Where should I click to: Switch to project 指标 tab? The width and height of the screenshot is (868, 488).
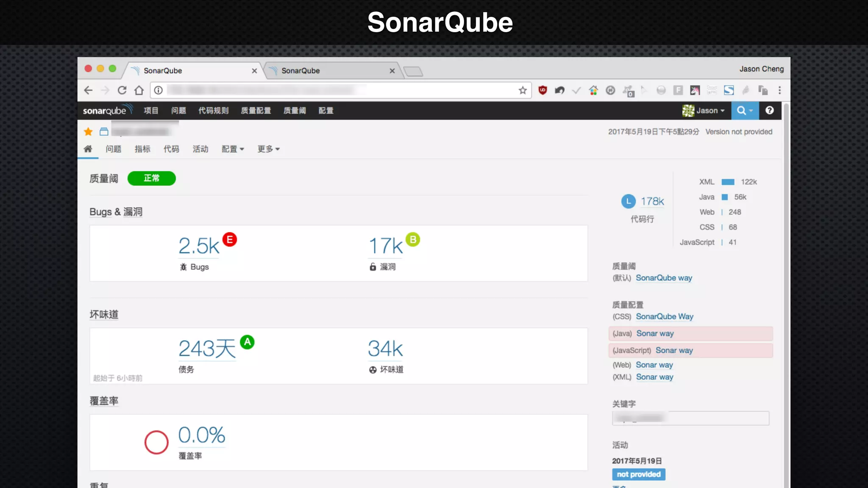click(x=142, y=149)
